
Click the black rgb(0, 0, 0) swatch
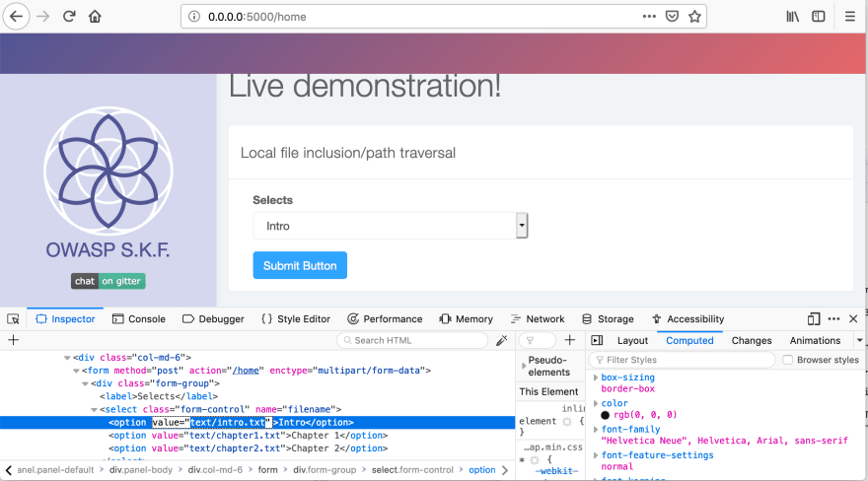[605, 415]
